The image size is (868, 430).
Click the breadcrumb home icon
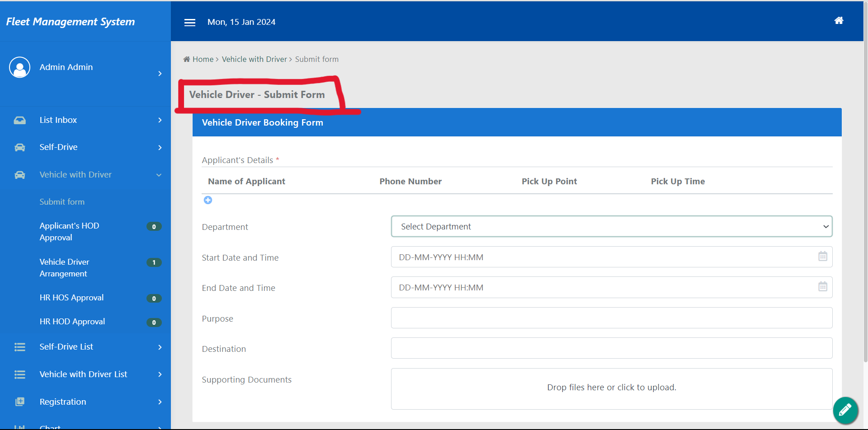click(x=186, y=59)
